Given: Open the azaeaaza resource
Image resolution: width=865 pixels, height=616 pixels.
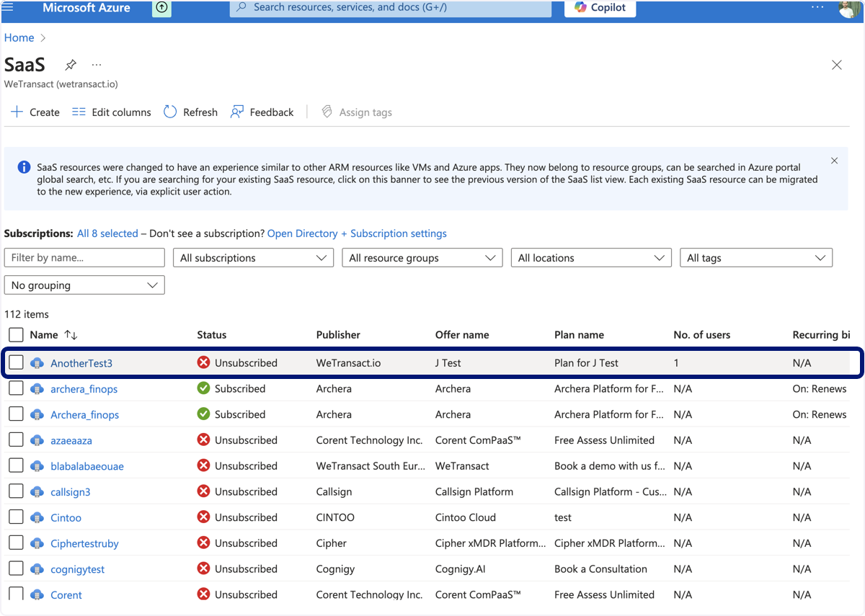Looking at the screenshot, I should click(71, 440).
